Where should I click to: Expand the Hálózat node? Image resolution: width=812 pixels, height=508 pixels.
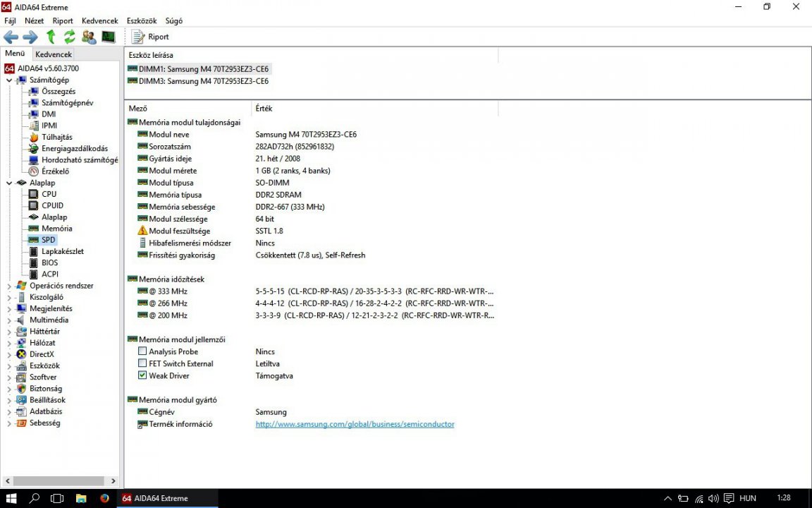9,343
